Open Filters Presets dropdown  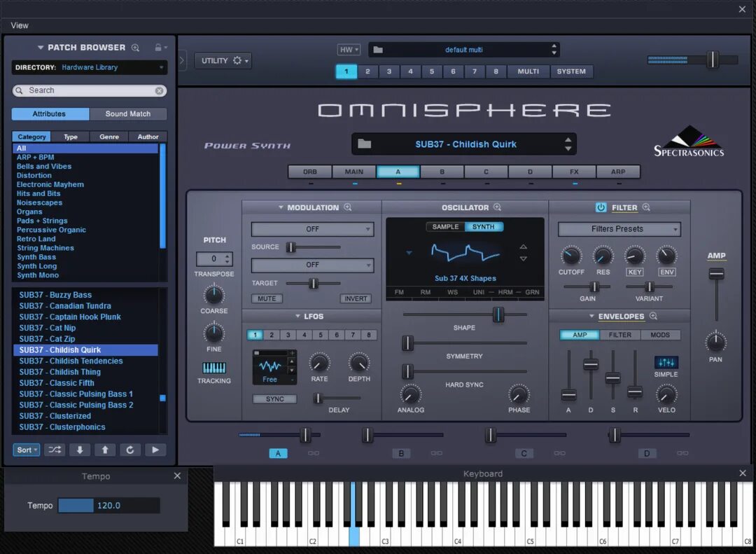pyautogui.click(x=619, y=229)
